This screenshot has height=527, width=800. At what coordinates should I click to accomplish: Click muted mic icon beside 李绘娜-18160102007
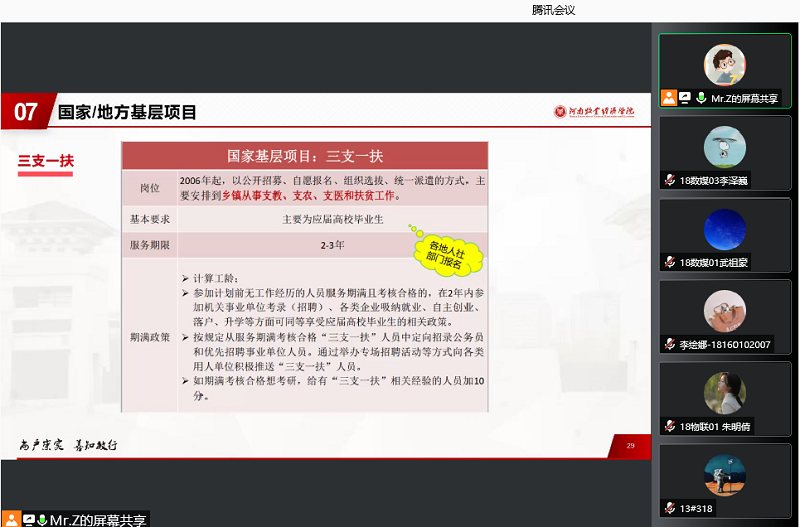[x=669, y=344]
